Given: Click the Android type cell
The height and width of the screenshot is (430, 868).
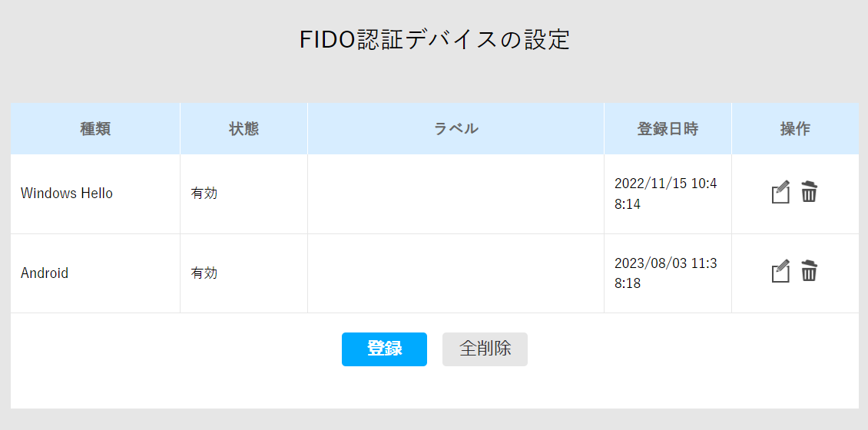Looking at the screenshot, I should 95,273.
